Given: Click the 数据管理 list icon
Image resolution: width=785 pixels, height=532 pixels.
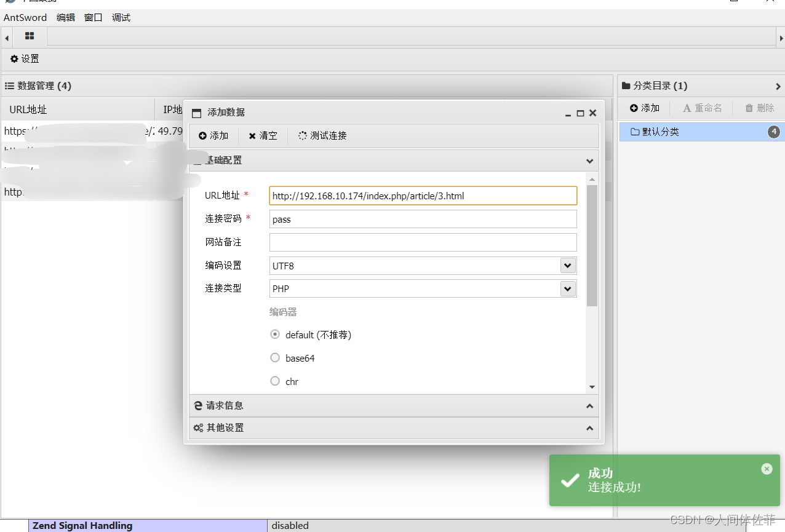Looking at the screenshot, I should pos(9,86).
